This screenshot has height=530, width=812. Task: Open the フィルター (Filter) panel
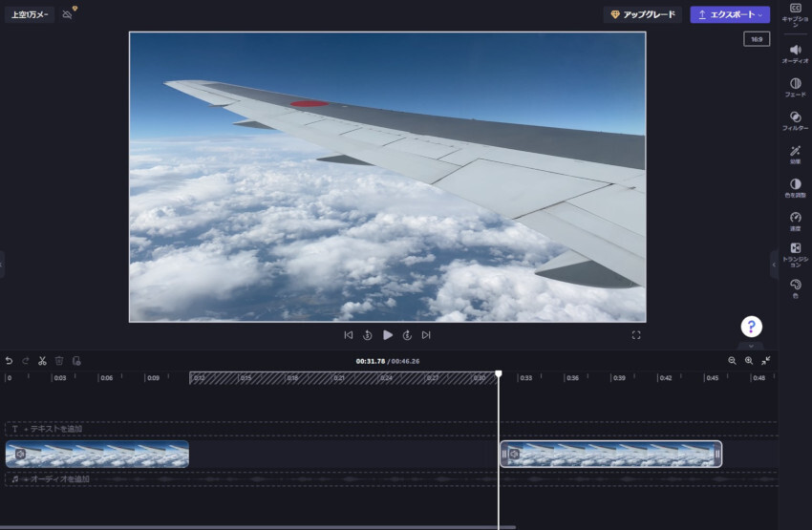coord(795,120)
